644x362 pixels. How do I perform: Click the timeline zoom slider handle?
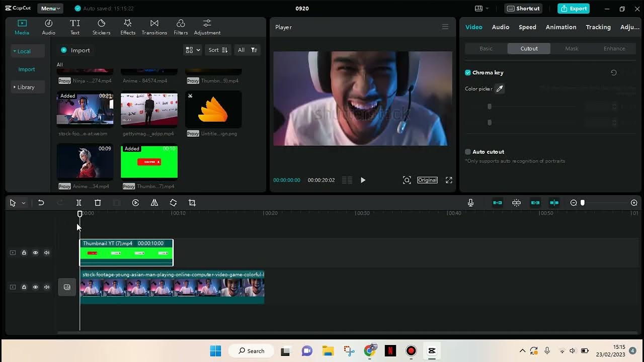coord(583,203)
